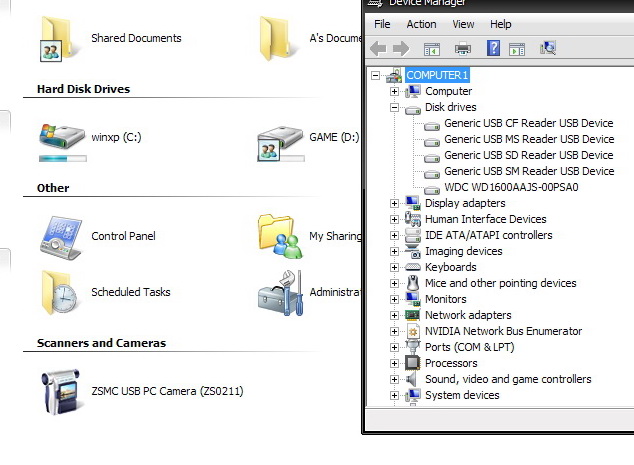The width and height of the screenshot is (634, 465).
Task: Expand the Monitors category
Action: coord(394,299)
